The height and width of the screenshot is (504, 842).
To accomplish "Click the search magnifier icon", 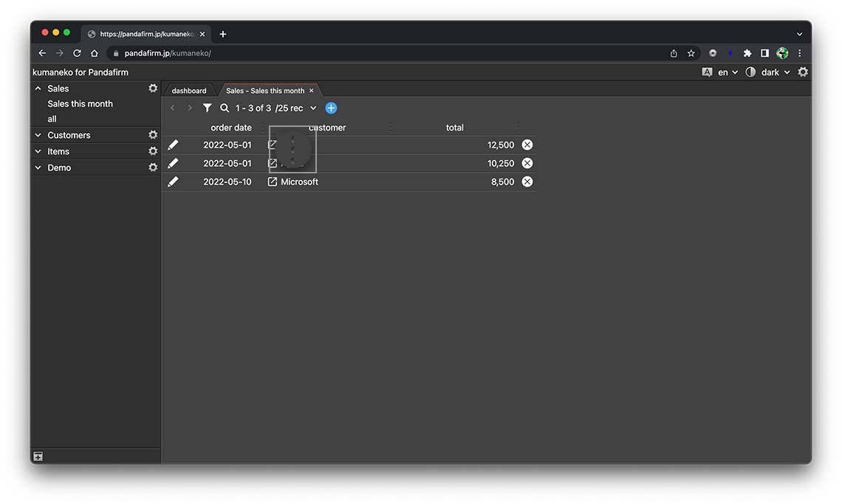I will [x=225, y=108].
